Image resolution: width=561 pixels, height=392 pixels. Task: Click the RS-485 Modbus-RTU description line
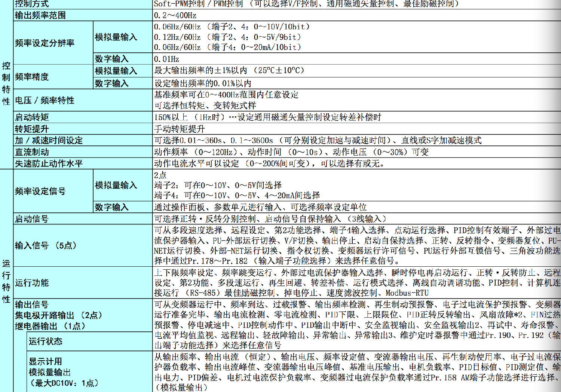click(291, 293)
